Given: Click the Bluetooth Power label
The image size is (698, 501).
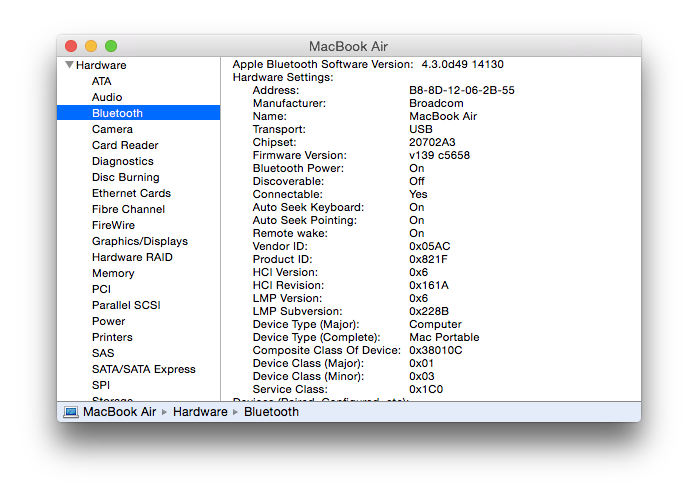Looking at the screenshot, I should tap(298, 168).
